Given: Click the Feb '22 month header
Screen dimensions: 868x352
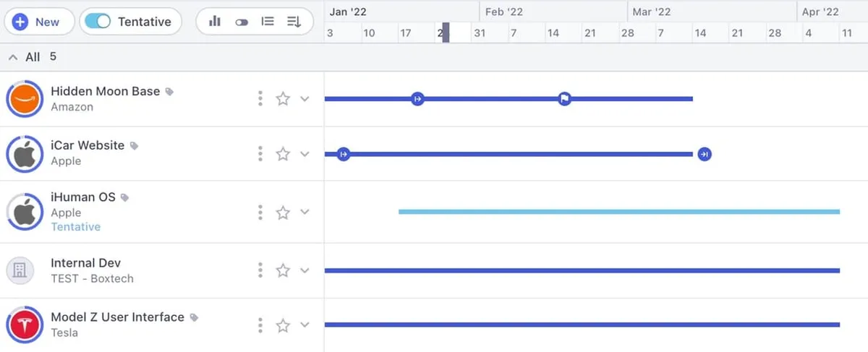Looking at the screenshot, I should click(x=504, y=12).
